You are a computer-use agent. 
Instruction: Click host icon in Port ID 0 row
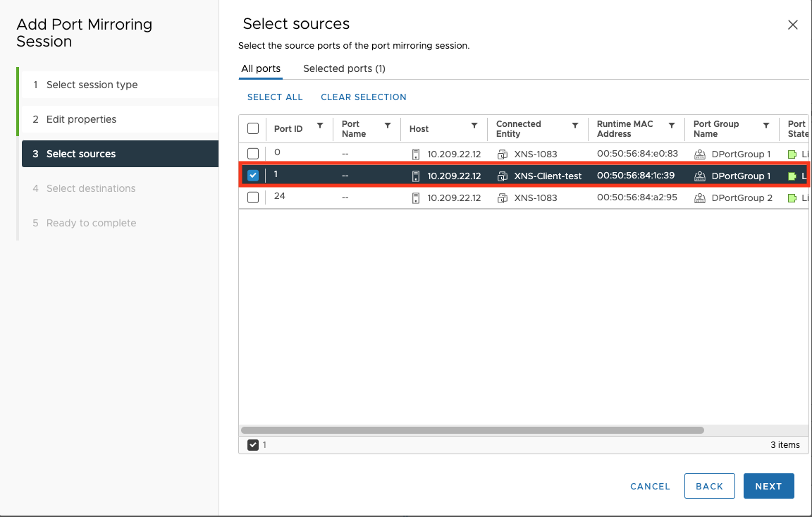point(416,154)
